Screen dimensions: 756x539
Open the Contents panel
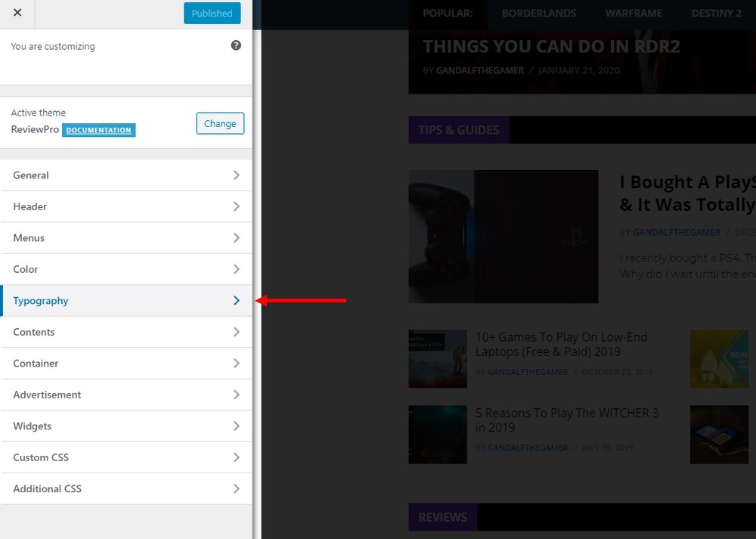tap(126, 332)
